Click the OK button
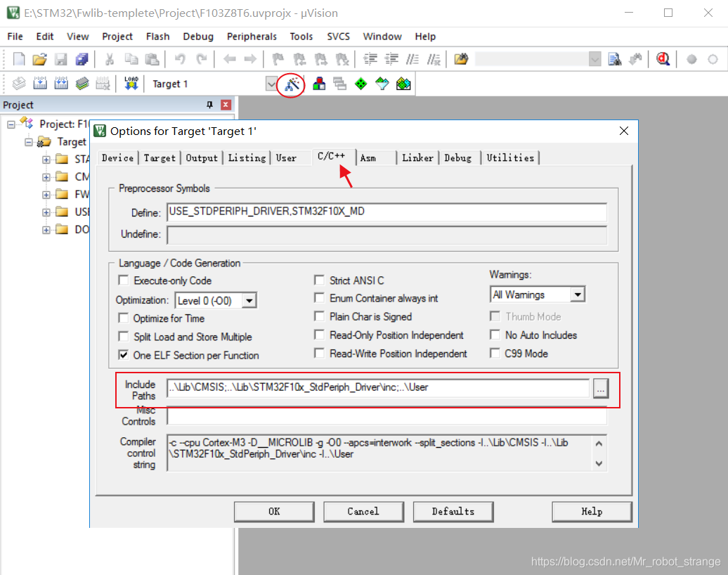The width and height of the screenshot is (728, 575). [x=274, y=511]
